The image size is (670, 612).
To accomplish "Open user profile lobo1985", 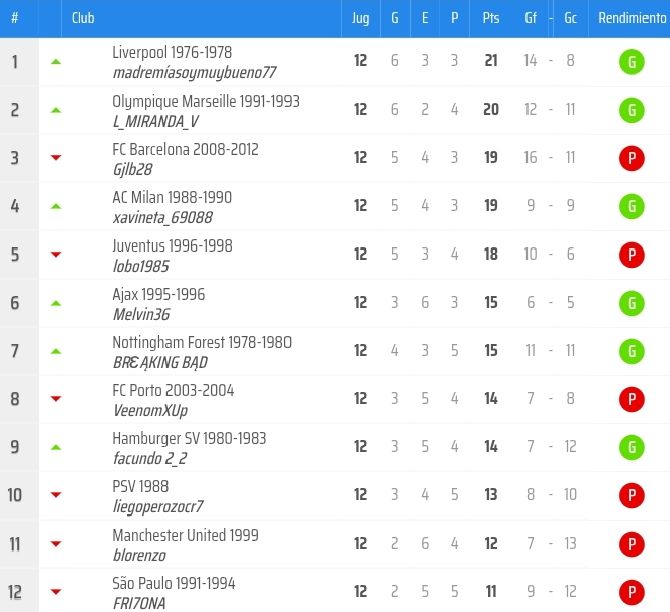I will pos(141,266).
